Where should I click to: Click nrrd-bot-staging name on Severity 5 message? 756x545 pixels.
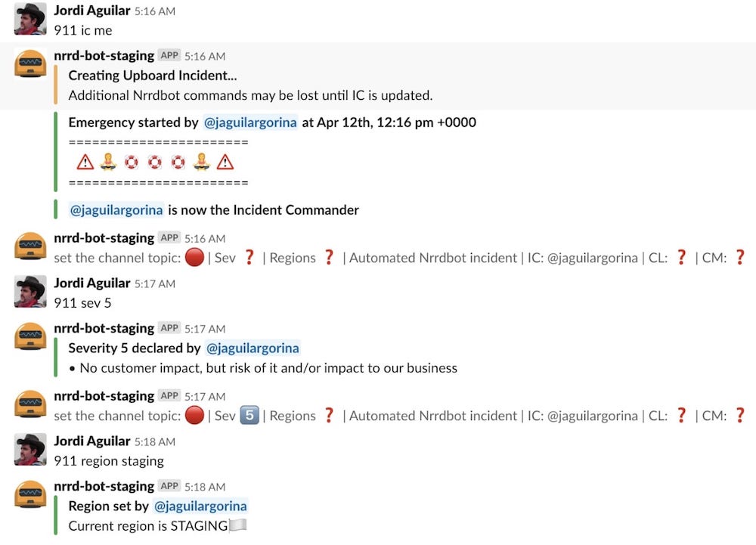click(104, 328)
